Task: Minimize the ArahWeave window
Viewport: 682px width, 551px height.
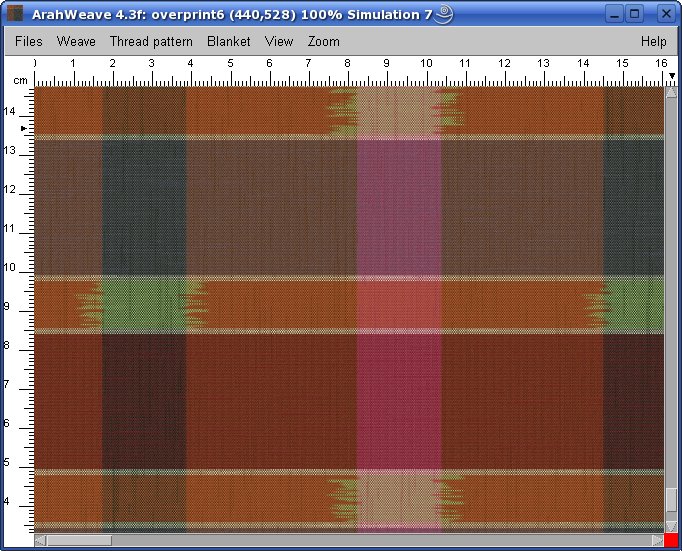Action: 615,14
